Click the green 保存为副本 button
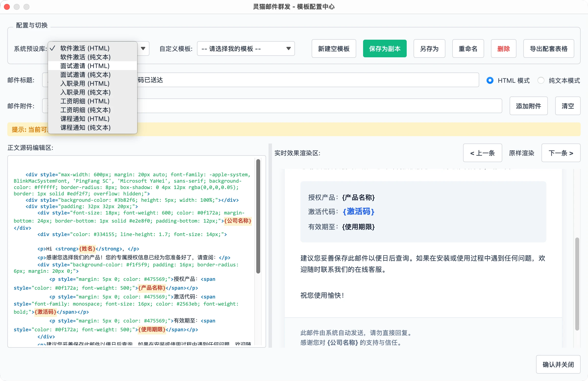 [x=385, y=49]
